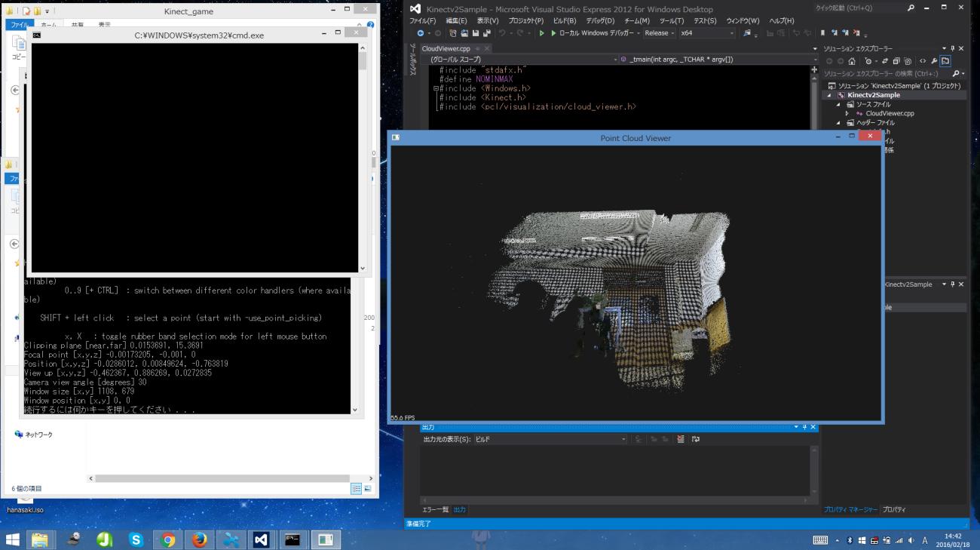Collapse the Kinectv2Sample project node
The height and width of the screenshot is (550, 980).
tap(829, 95)
